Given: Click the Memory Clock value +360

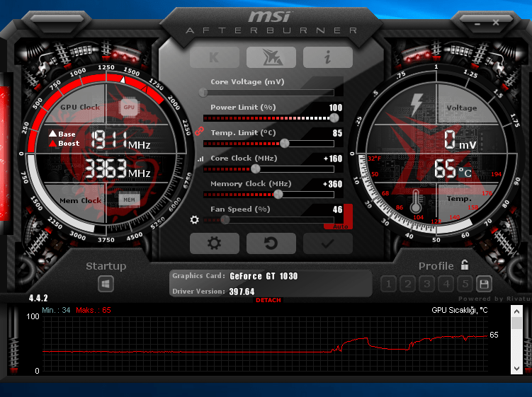Looking at the screenshot, I should (332, 184).
